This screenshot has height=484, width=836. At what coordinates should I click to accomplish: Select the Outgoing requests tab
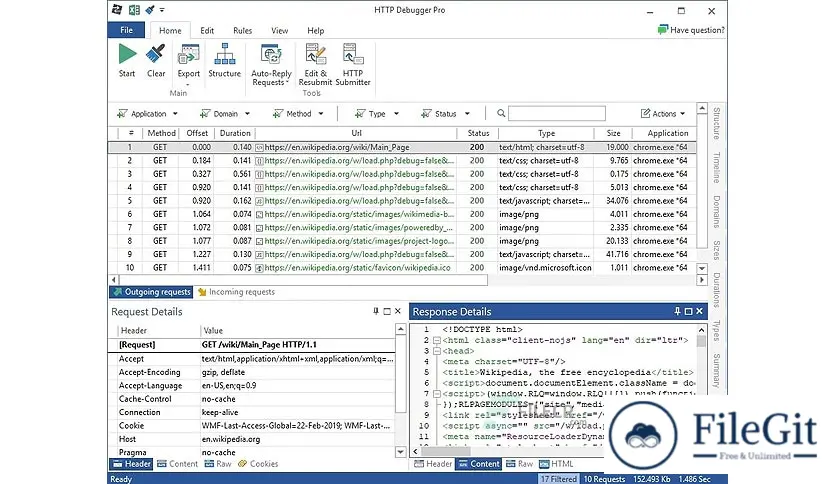pyautogui.click(x=151, y=292)
